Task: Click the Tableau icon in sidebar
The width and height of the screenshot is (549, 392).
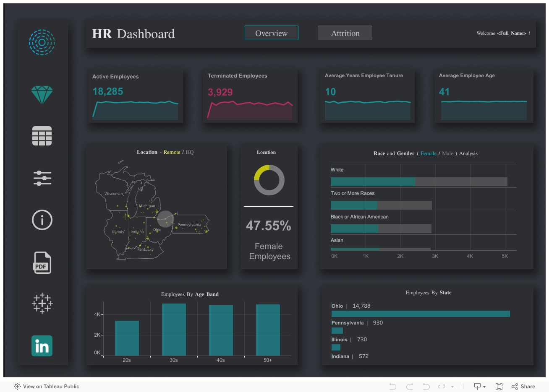Action: pyautogui.click(x=42, y=304)
